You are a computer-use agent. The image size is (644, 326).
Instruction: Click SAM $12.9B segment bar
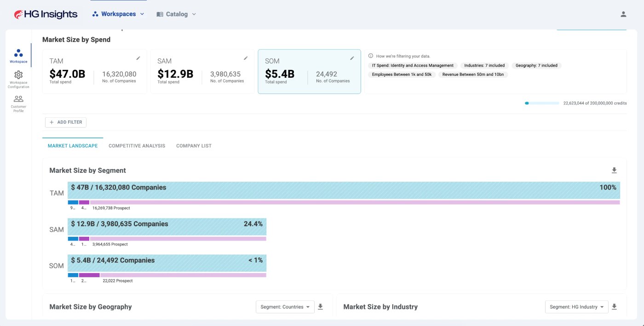167,227
